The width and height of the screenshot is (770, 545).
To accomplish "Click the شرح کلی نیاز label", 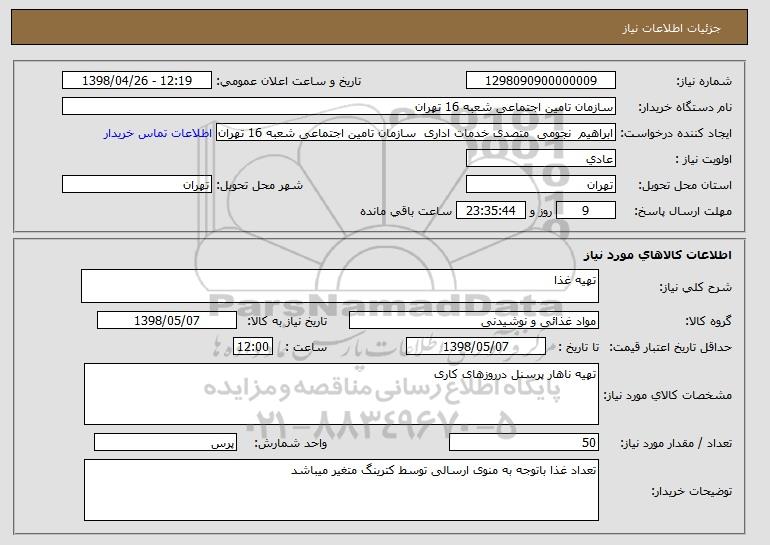I will tap(696, 287).
